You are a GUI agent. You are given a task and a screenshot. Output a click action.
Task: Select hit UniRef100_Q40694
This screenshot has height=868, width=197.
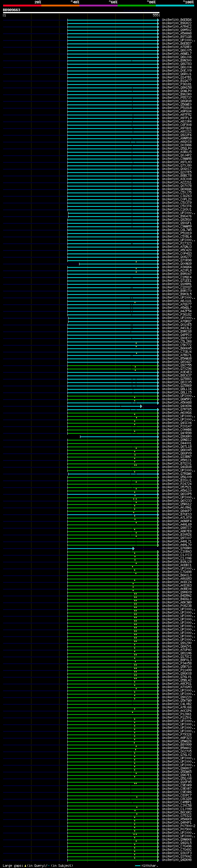(177, 406)
